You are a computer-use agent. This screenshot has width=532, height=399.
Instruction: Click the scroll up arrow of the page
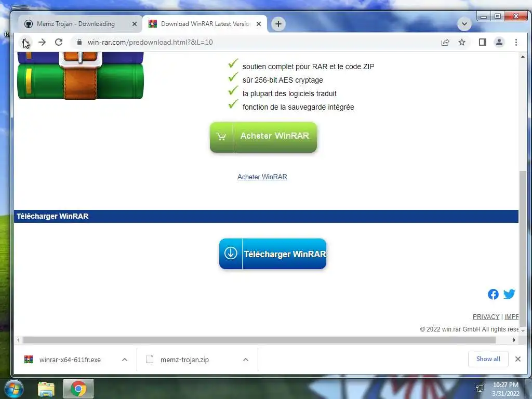tap(523, 57)
